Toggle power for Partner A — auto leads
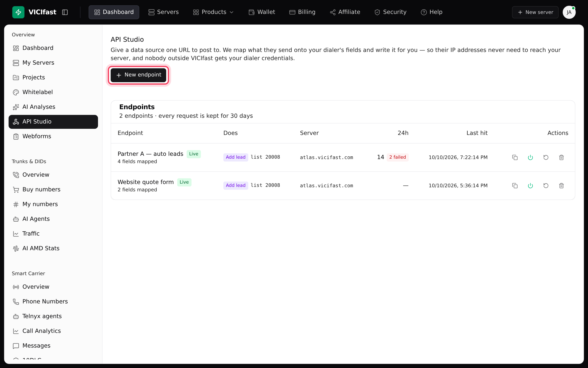The width and height of the screenshot is (588, 368). (x=530, y=157)
